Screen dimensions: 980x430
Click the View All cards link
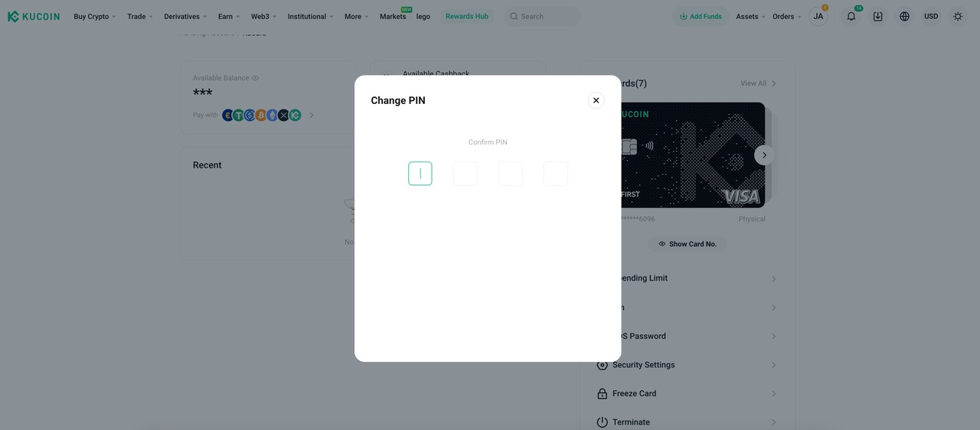(758, 83)
